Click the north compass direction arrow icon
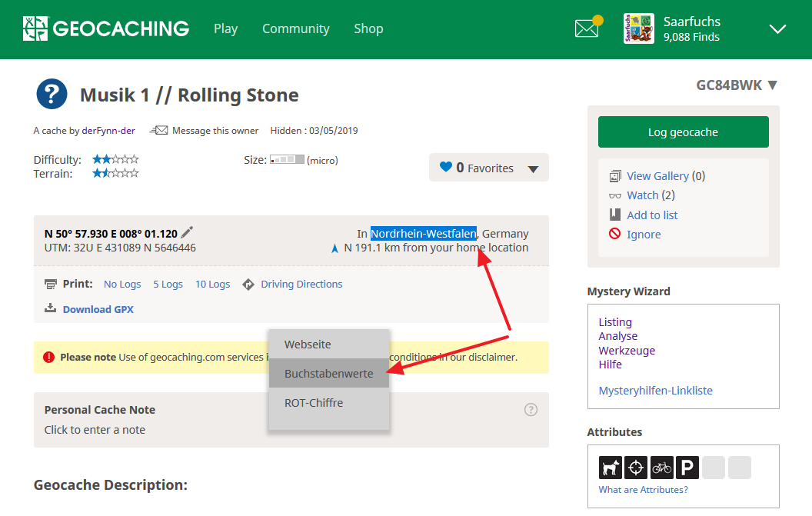This screenshot has height=516, width=812. (x=334, y=248)
